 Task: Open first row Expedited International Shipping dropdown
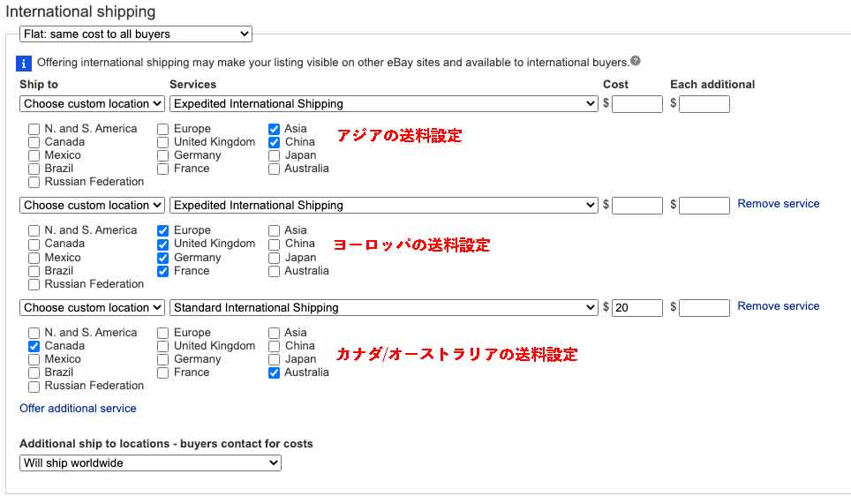(384, 103)
